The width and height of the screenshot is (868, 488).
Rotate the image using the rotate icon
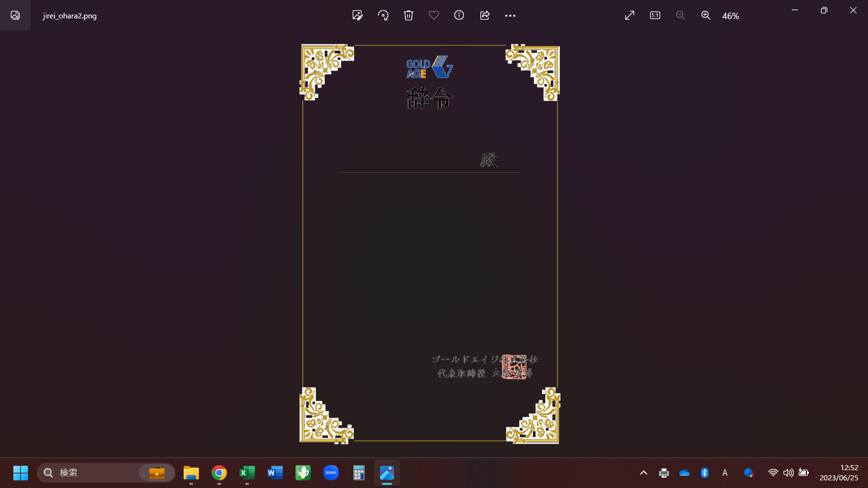coord(383,15)
